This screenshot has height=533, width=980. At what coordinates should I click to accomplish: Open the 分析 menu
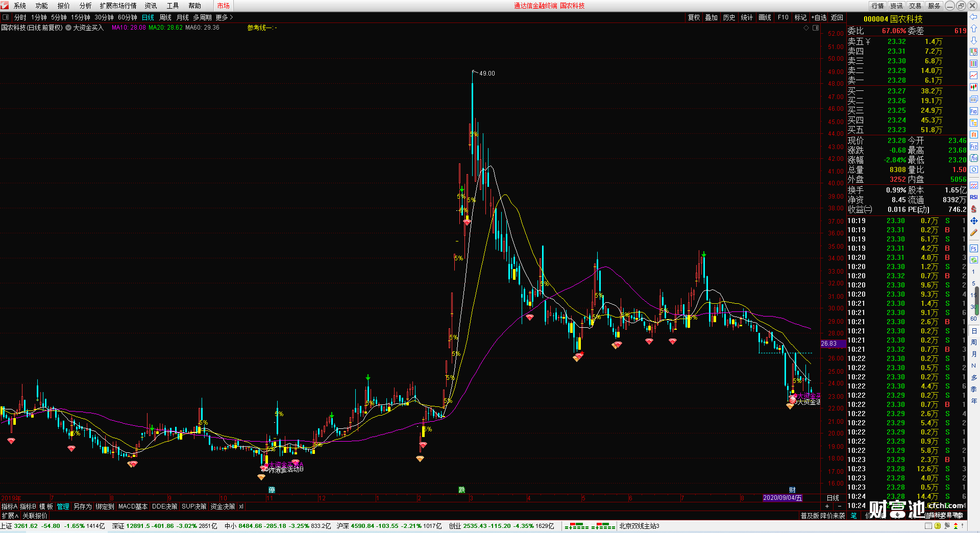pyautogui.click(x=85, y=6)
